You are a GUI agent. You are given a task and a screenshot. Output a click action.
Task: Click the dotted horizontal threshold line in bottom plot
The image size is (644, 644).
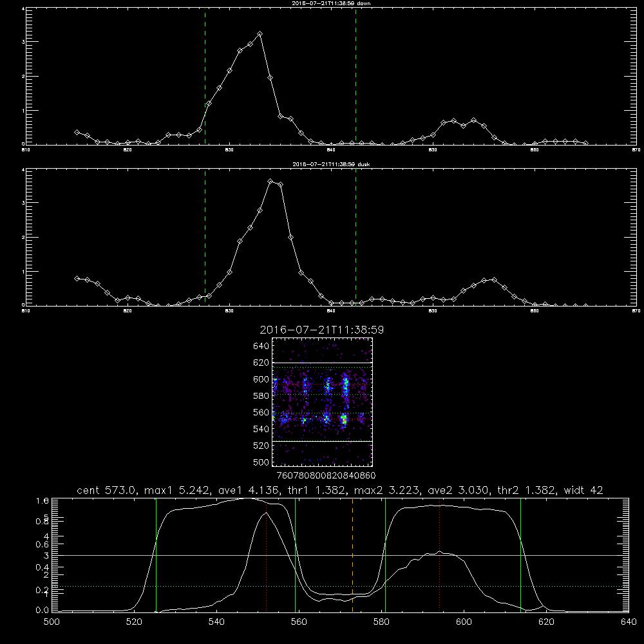[341, 587]
